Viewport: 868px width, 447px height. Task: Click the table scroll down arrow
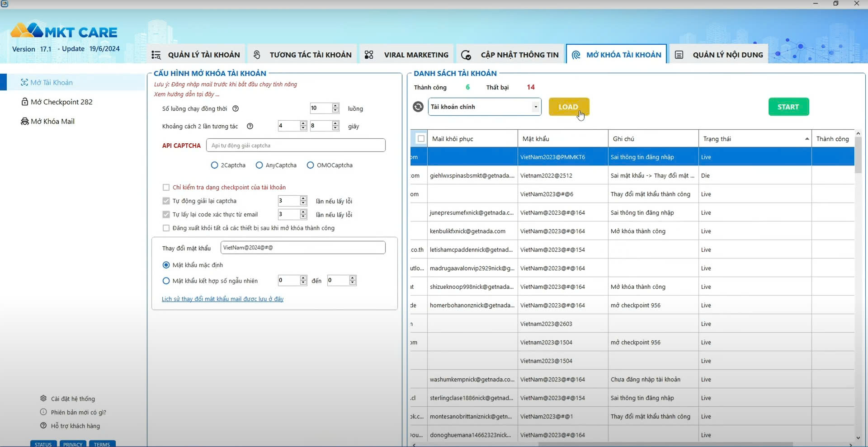858,438
